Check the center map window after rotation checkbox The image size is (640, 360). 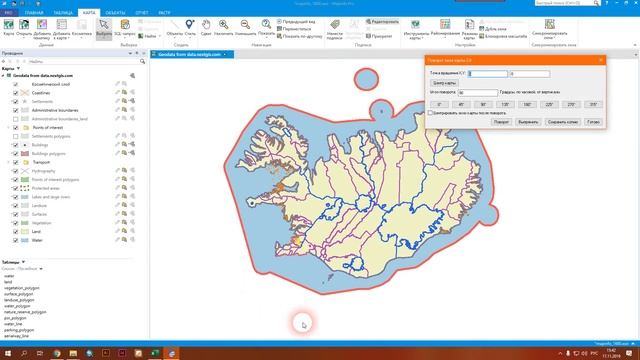[x=430, y=113]
